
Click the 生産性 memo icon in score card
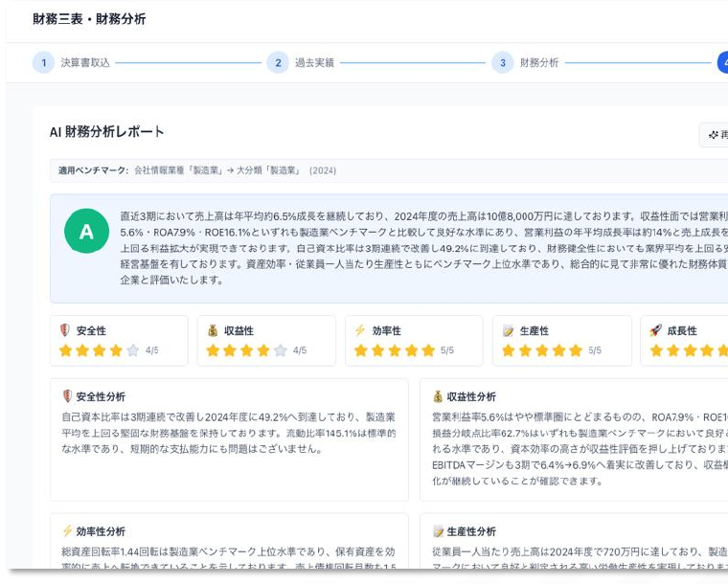[x=508, y=330]
